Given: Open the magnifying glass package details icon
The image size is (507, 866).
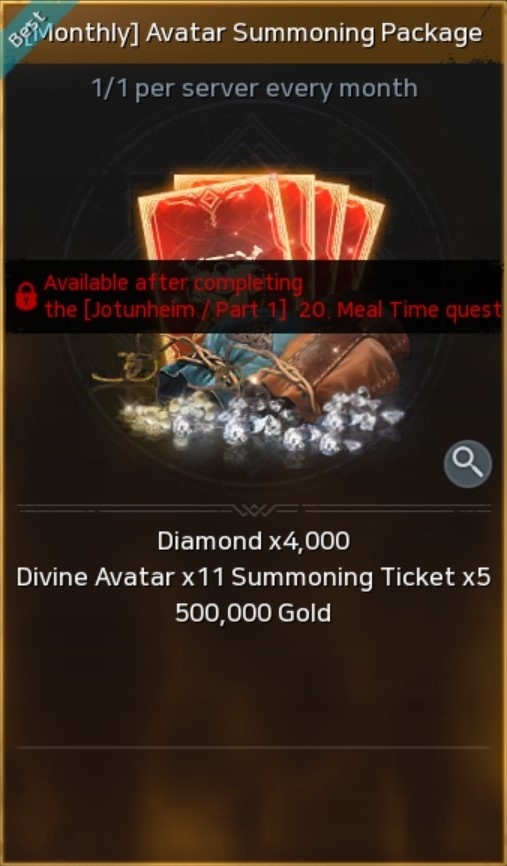Looking at the screenshot, I should click(468, 464).
